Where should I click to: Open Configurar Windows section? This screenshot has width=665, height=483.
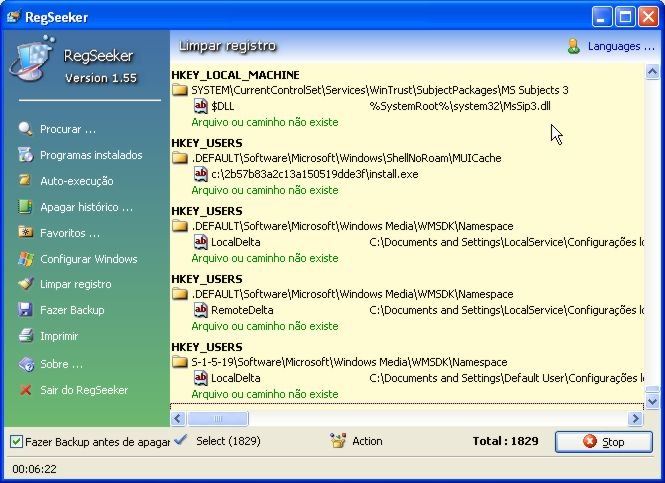click(89, 259)
